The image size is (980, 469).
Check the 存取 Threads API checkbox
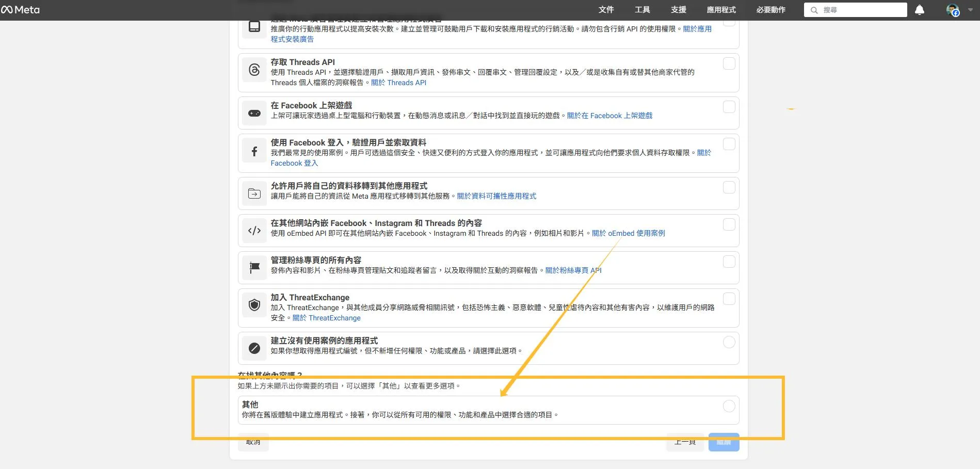[729, 63]
